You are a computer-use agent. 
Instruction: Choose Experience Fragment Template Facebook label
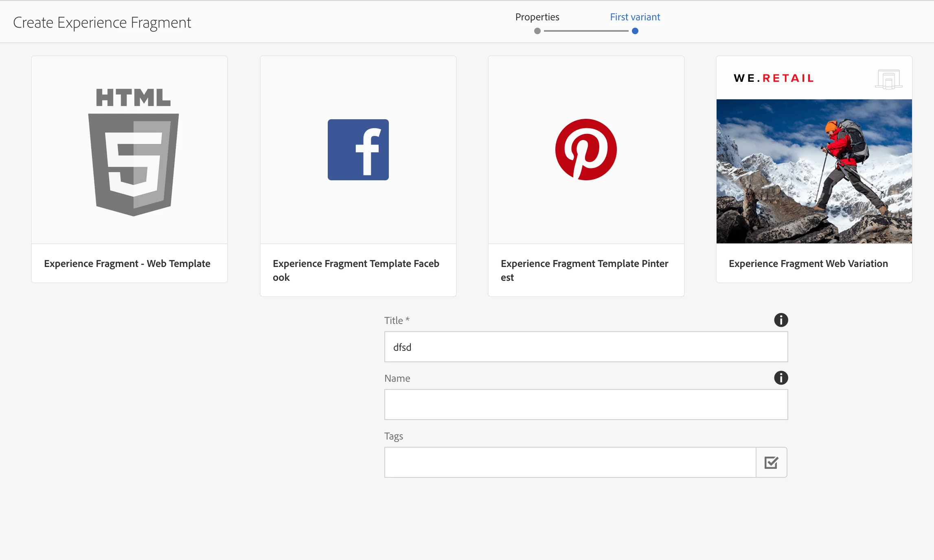(356, 270)
